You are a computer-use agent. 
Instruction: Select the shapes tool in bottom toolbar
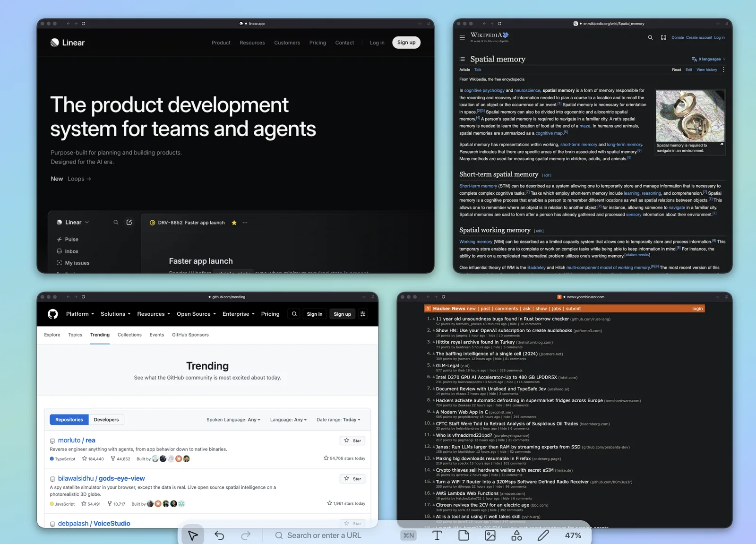coord(517,535)
